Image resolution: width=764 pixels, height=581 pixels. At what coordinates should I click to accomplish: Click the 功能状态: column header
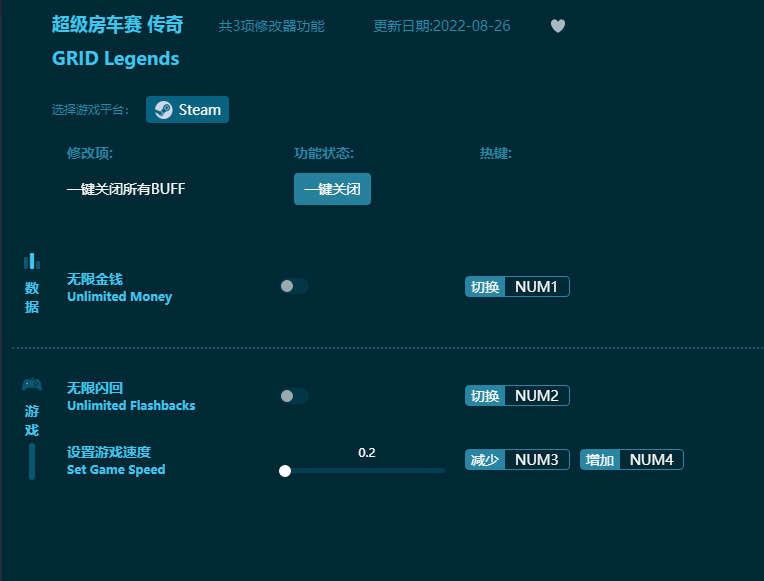point(324,154)
